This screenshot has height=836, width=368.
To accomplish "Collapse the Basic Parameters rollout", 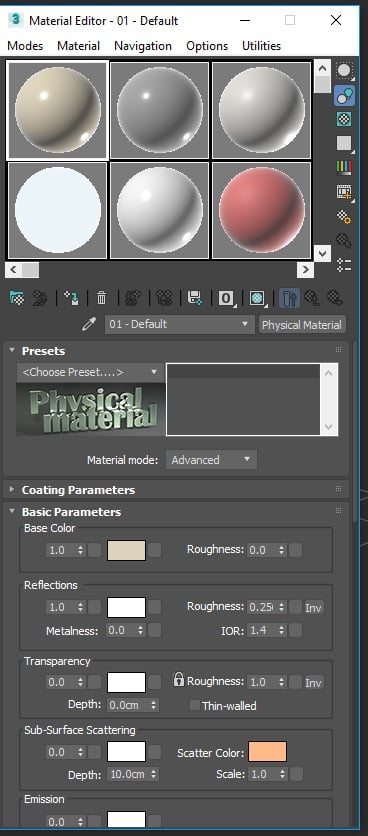I will point(12,511).
